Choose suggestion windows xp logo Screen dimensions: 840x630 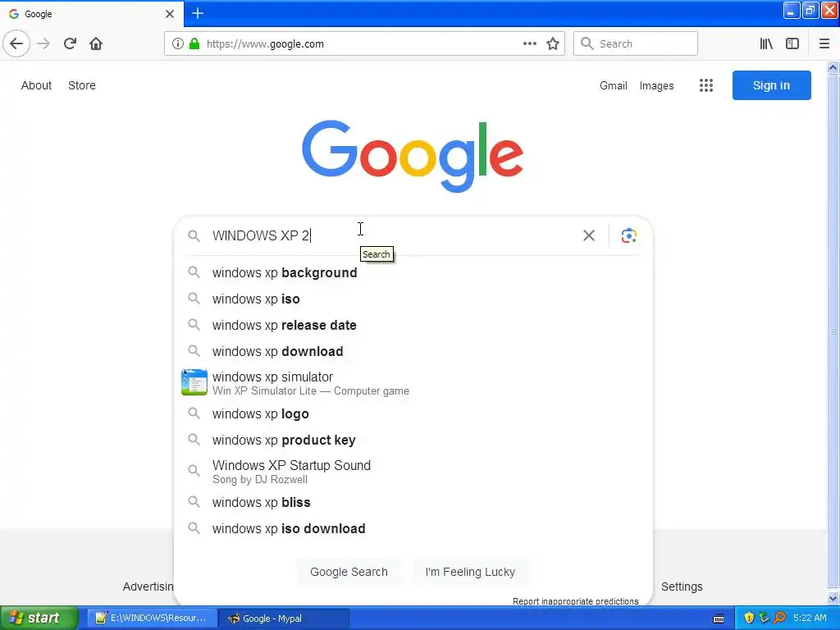tap(413, 413)
